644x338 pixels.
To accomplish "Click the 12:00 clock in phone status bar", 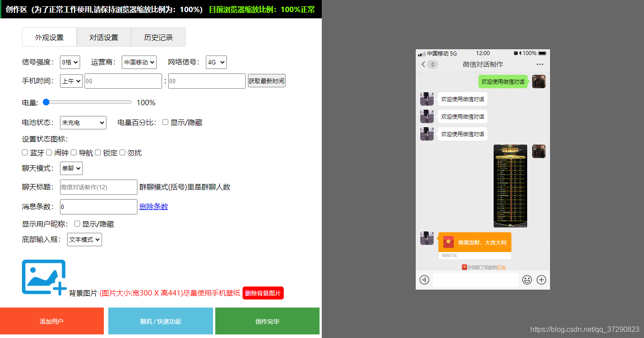I will click(483, 53).
